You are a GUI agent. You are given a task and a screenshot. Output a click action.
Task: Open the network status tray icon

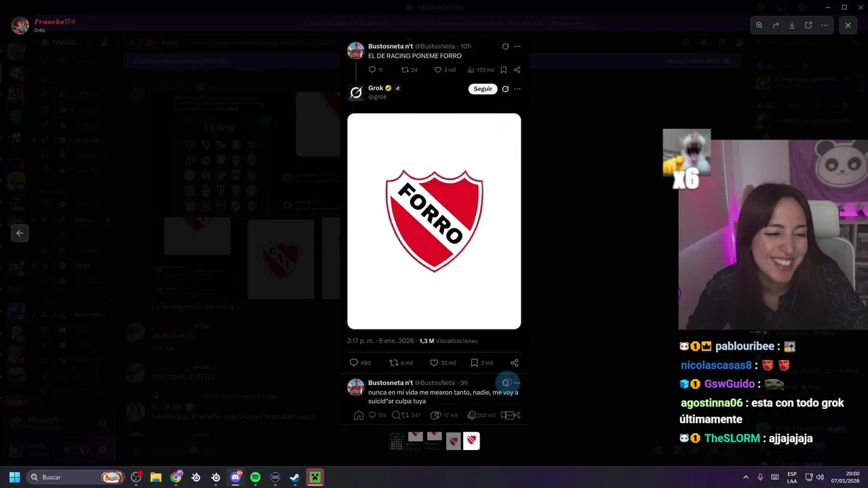click(809, 477)
